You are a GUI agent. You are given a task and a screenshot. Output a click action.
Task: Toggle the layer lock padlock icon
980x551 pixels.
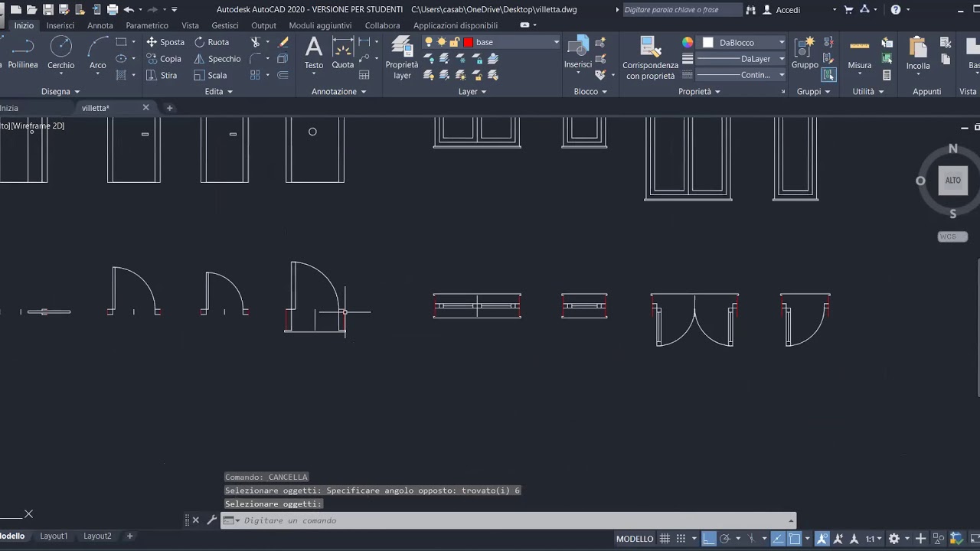coord(455,42)
